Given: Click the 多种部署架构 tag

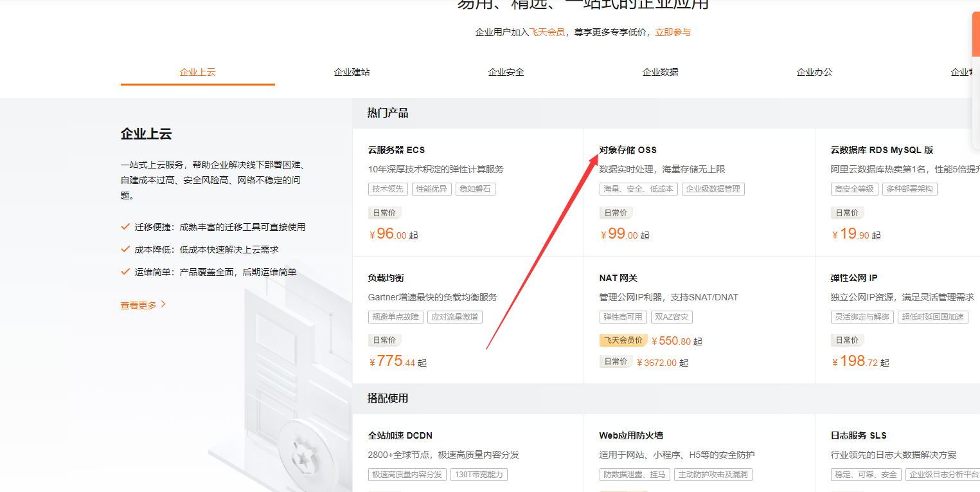Looking at the screenshot, I should [909, 189].
